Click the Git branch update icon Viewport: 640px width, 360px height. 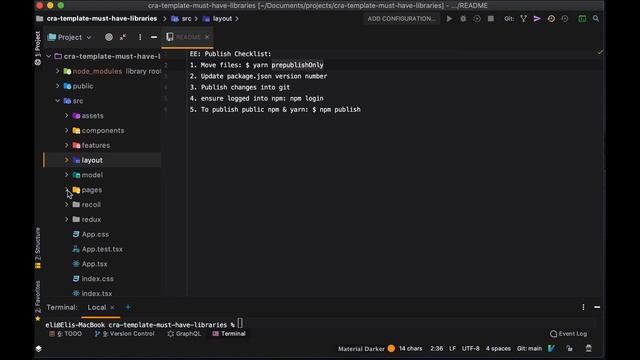point(523,19)
